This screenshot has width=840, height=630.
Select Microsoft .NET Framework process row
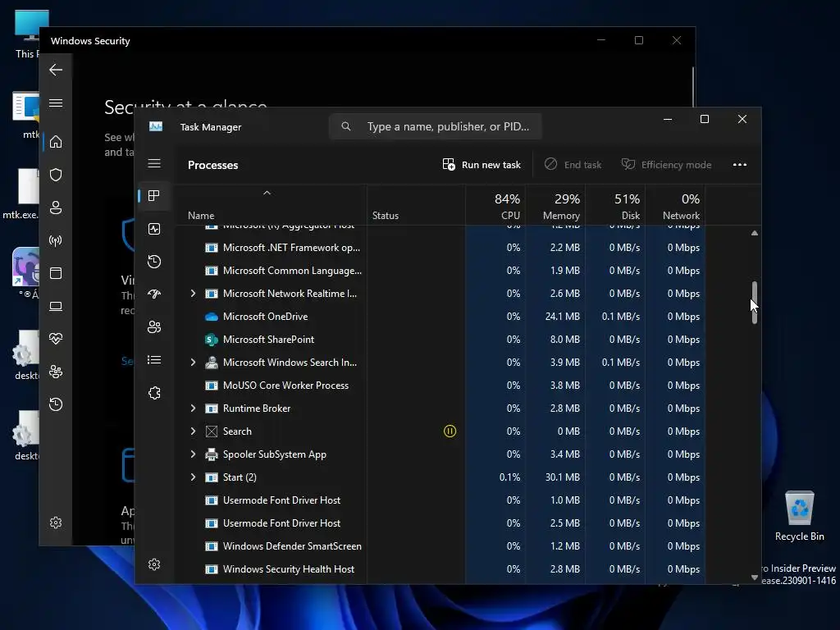pyautogui.click(x=441, y=248)
